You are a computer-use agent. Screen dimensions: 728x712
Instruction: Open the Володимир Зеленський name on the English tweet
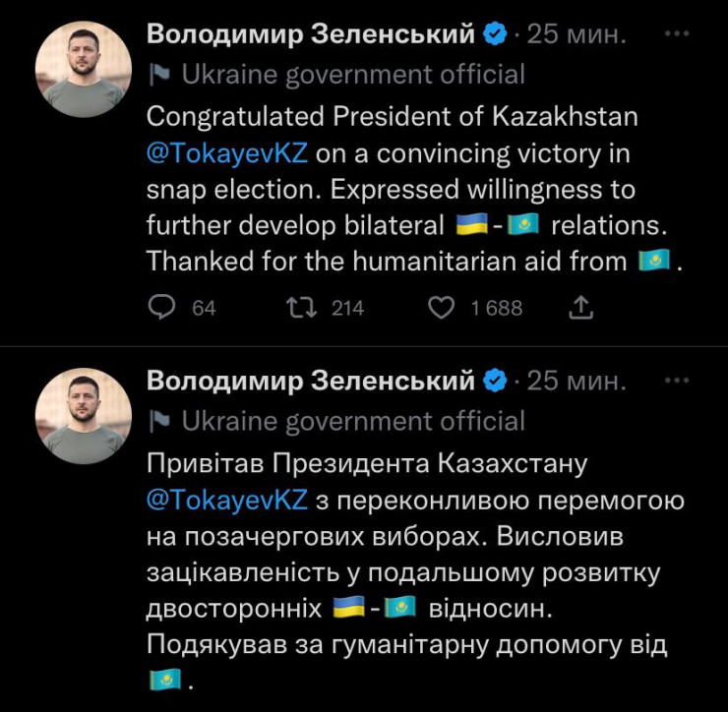[311, 34]
